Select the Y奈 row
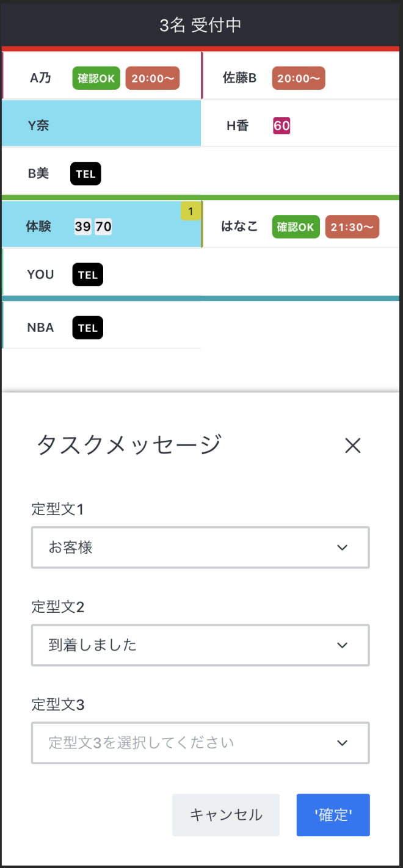The image size is (403, 868). (x=101, y=126)
